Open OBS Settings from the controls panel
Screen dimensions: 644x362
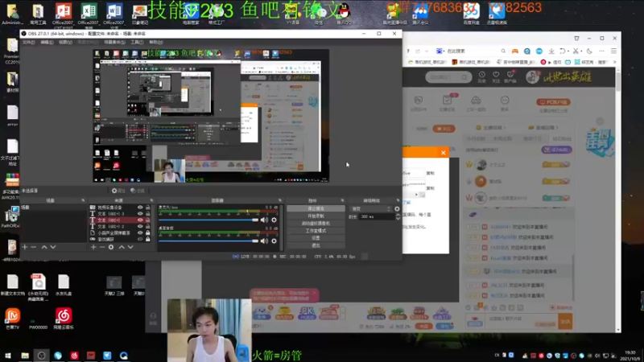(x=316, y=238)
